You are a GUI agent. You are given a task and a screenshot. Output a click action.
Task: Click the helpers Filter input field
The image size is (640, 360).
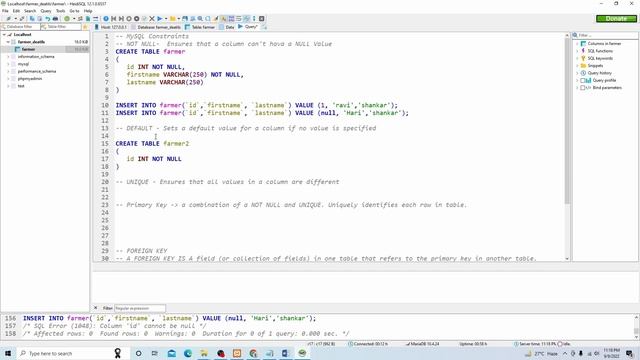tap(605, 36)
